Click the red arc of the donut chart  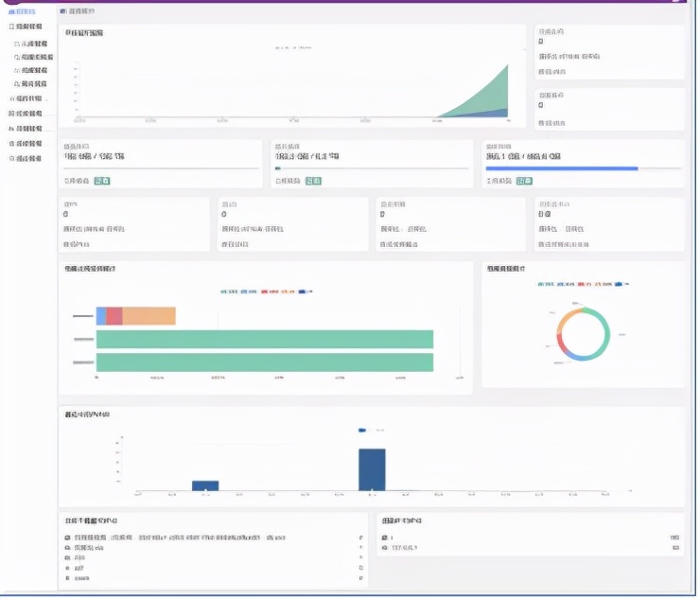tap(560, 344)
